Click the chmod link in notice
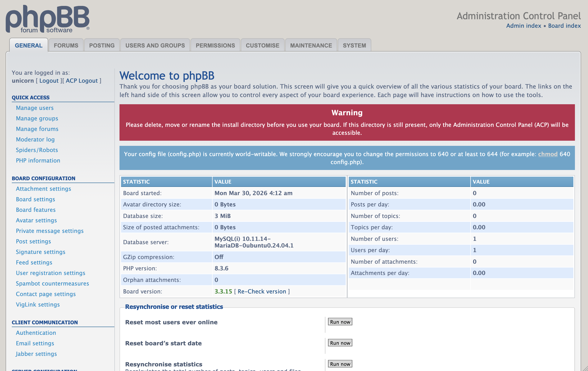Viewport: 588px width, 371px height. pyautogui.click(x=547, y=154)
